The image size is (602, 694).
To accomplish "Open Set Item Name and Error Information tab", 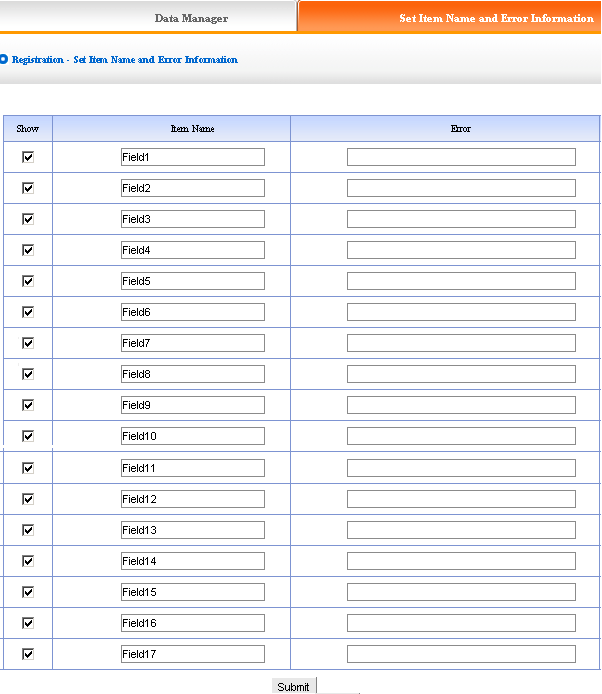I will coord(450,17).
